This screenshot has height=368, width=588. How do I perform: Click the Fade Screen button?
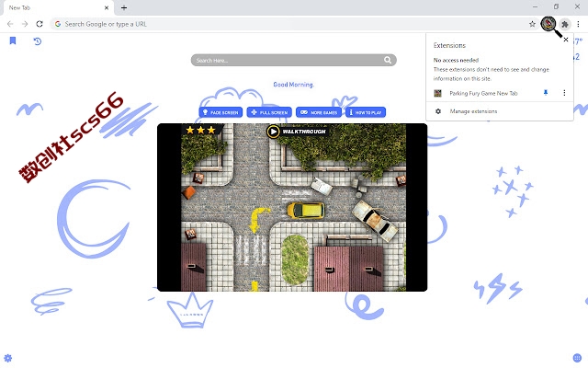pyautogui.click(x=220, y=112)
